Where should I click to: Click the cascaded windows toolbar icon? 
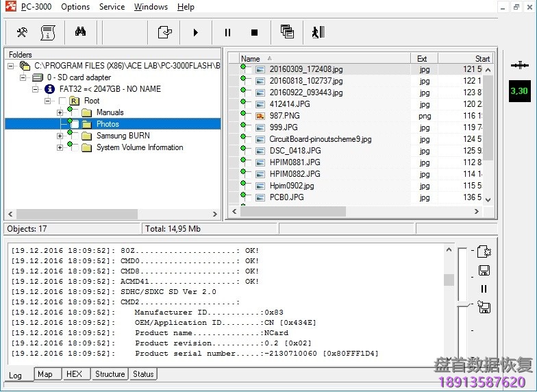click(x=287, y=32)
